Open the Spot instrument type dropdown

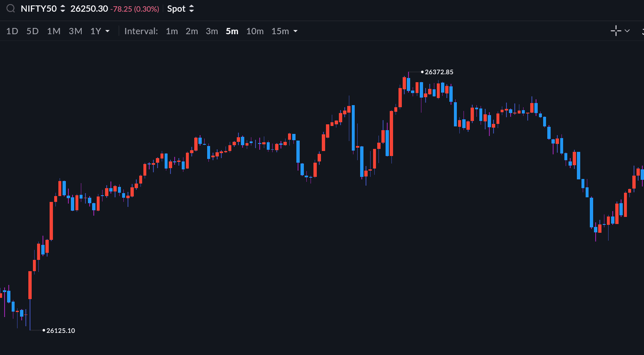click(x=180, y=9)
